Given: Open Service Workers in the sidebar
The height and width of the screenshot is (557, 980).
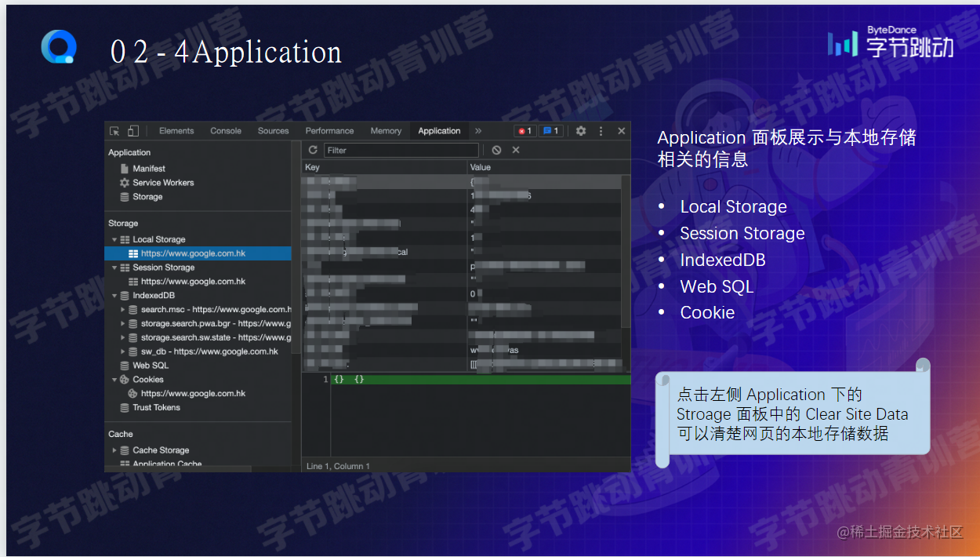Looking at the screenshot, I should 163,183.
